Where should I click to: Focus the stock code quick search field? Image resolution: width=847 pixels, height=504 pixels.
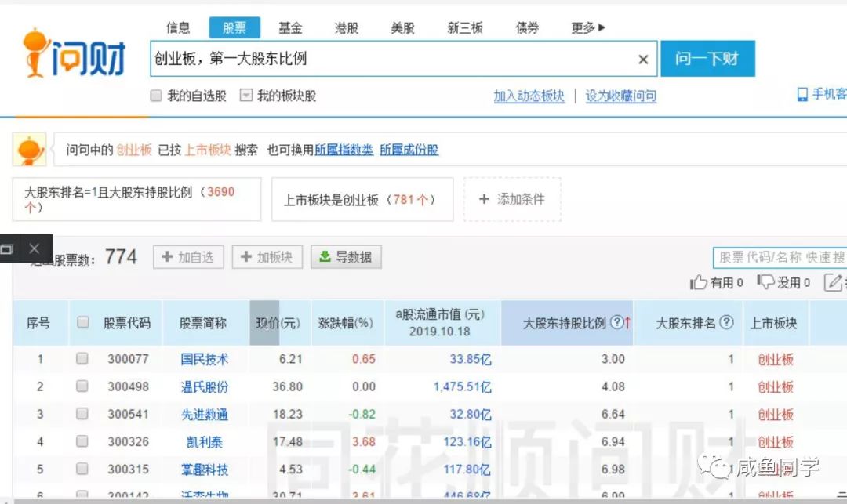pyautogui.click(x=780, y=257)
